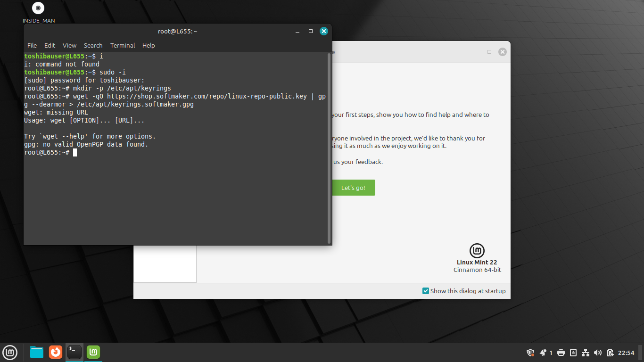Uncheck Show this dialog at startup

click(x=426, y=291)
